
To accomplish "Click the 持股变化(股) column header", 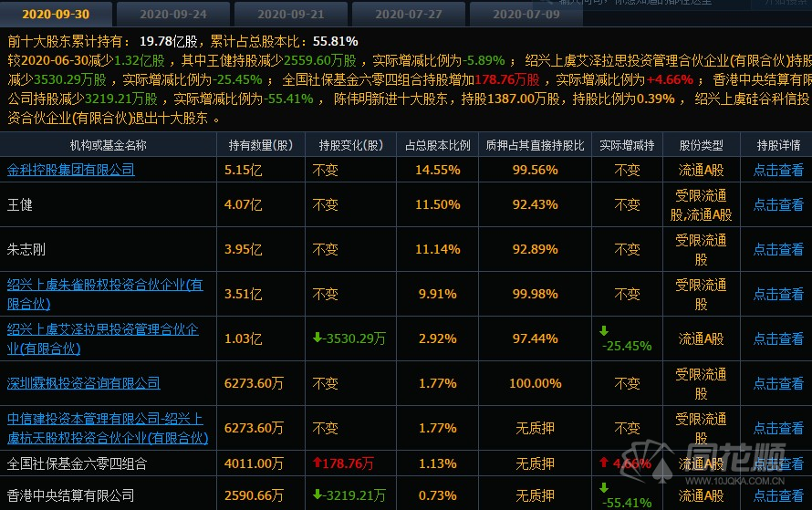I will [x=351, y=145].
